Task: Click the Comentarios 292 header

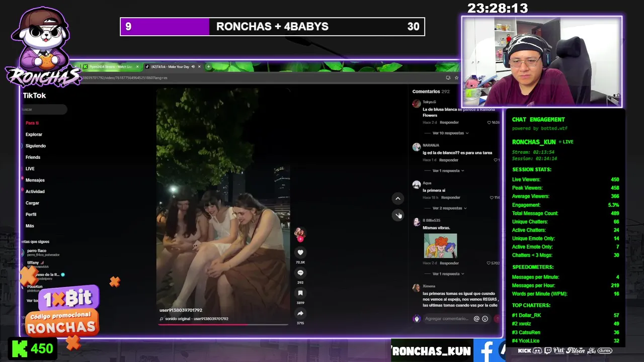Action: tap(431, 92)
